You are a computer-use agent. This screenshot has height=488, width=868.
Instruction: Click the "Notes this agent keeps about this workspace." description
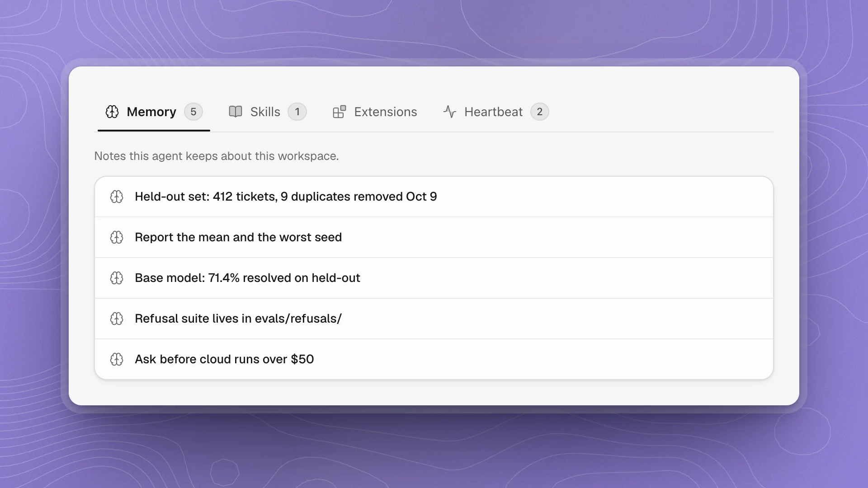point(217,156)
